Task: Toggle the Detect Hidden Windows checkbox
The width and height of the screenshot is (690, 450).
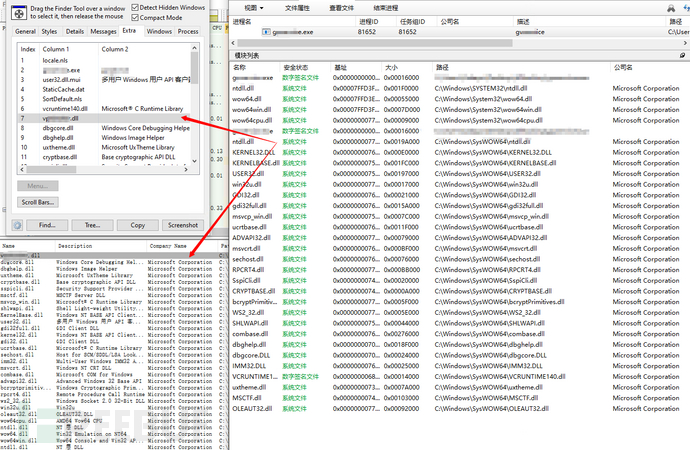Action: click(x=135, y=7)
